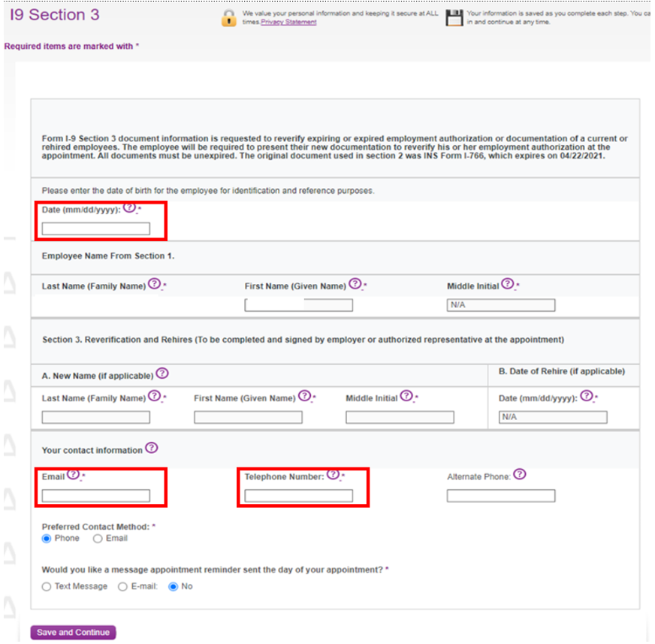Choose Text Message appointment reminder option
The image size is (655, 644).
coord(47,586)
